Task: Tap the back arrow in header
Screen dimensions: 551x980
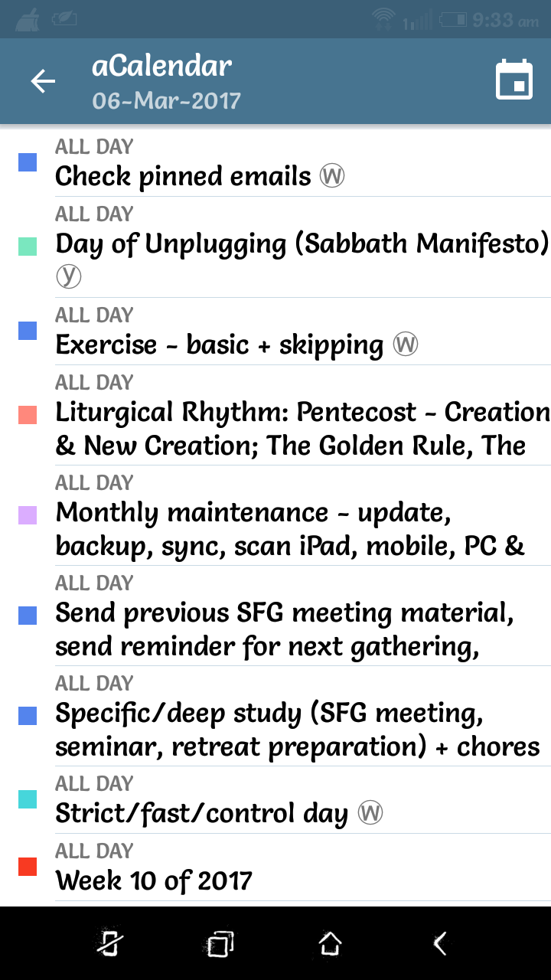Action: click(43, 81)
